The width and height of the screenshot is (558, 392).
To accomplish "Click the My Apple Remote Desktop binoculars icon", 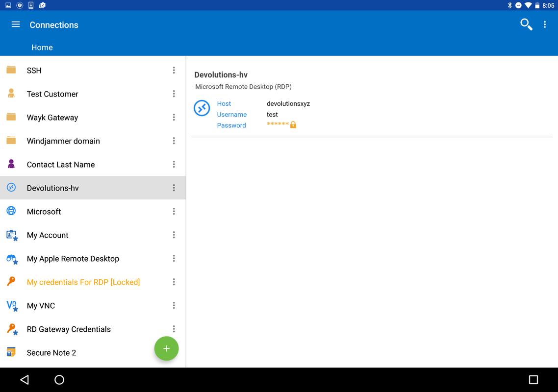I will pos(12,259).
